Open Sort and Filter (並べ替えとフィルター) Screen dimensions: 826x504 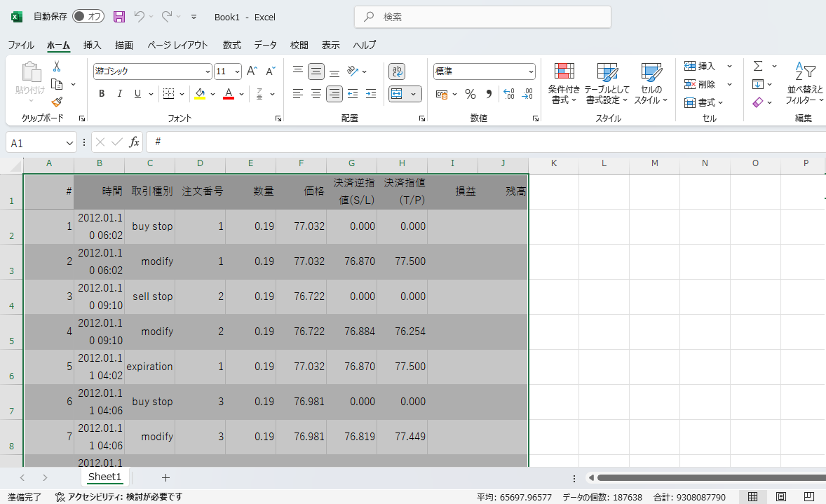click(x=804, y=83)
